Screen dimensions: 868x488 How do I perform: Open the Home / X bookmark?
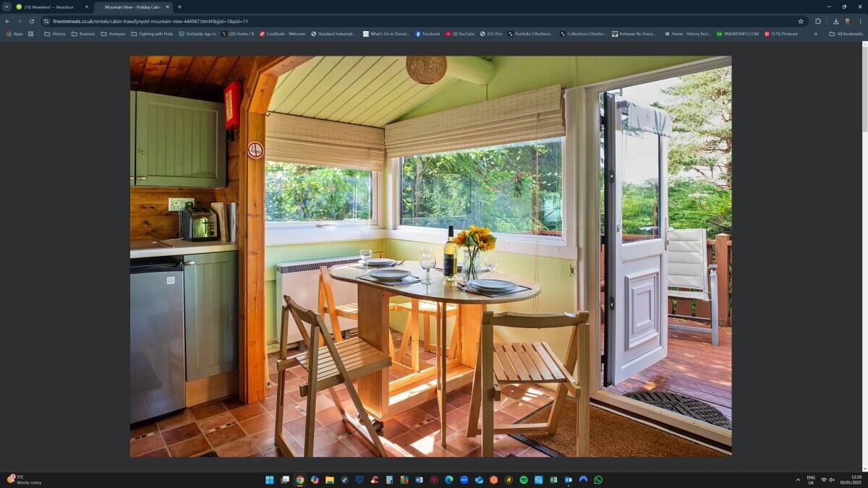(x=238, y=33)
